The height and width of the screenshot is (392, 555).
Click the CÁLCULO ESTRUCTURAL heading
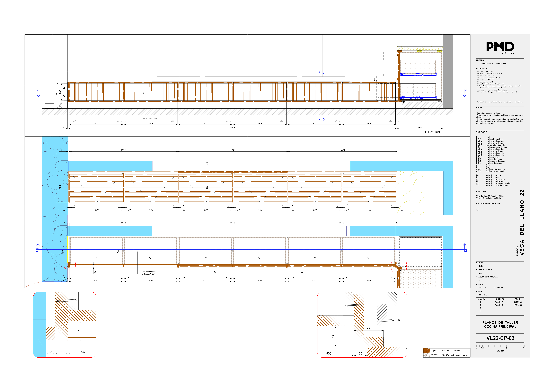[487, 277]
